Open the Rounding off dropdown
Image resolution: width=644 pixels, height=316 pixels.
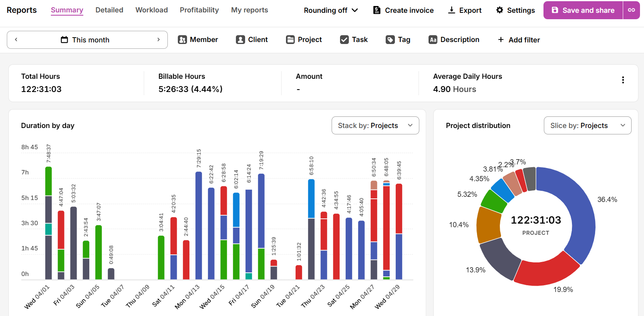[331, 10]
